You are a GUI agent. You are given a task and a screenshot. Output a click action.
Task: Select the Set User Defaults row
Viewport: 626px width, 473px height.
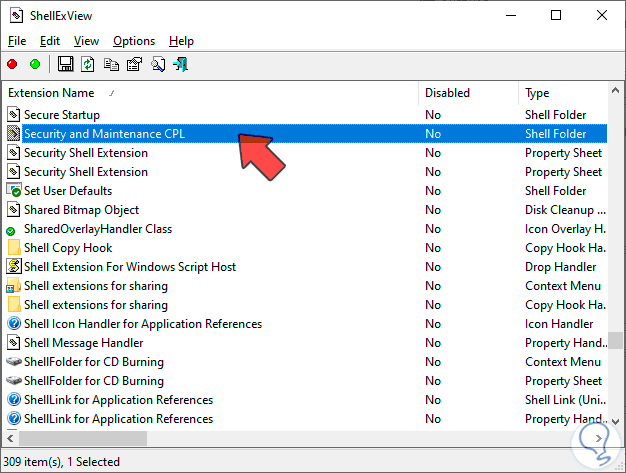(x=67, y=191)
